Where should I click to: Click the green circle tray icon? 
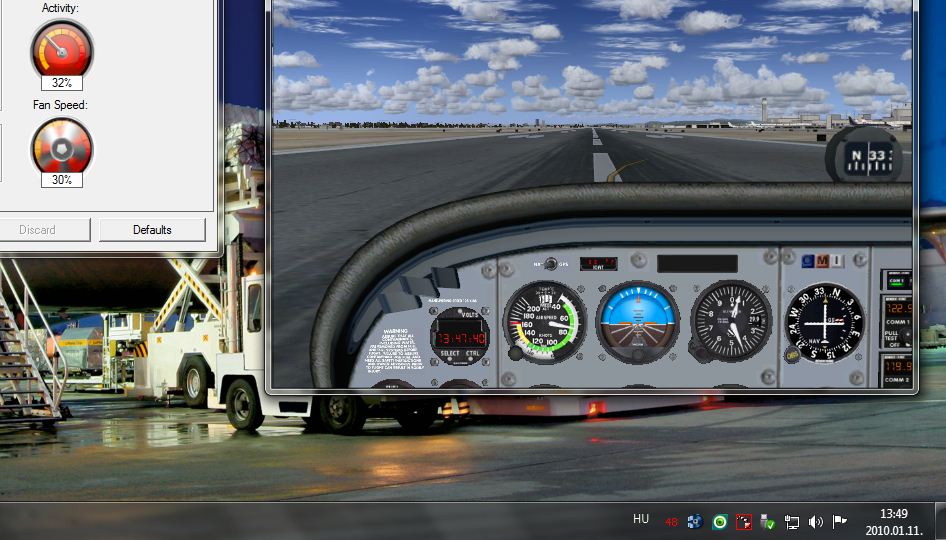tap(719, 521)
